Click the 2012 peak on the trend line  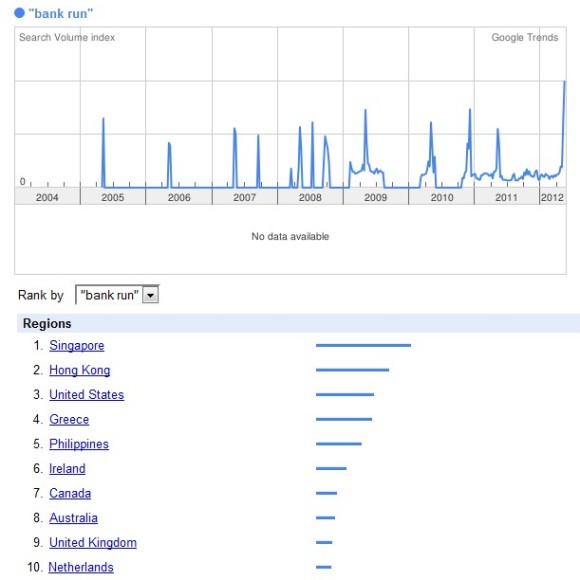pyautogui.click(x=564, y=82)
